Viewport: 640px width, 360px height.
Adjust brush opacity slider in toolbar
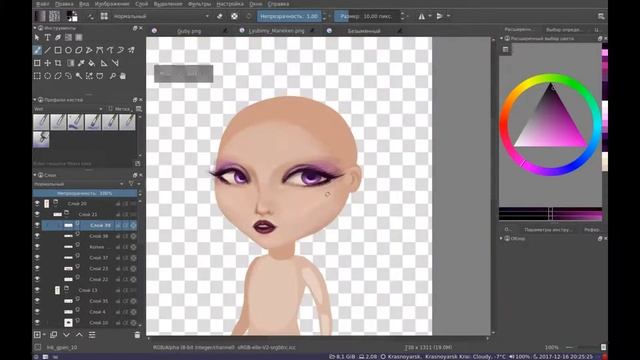tap(289, 16)
